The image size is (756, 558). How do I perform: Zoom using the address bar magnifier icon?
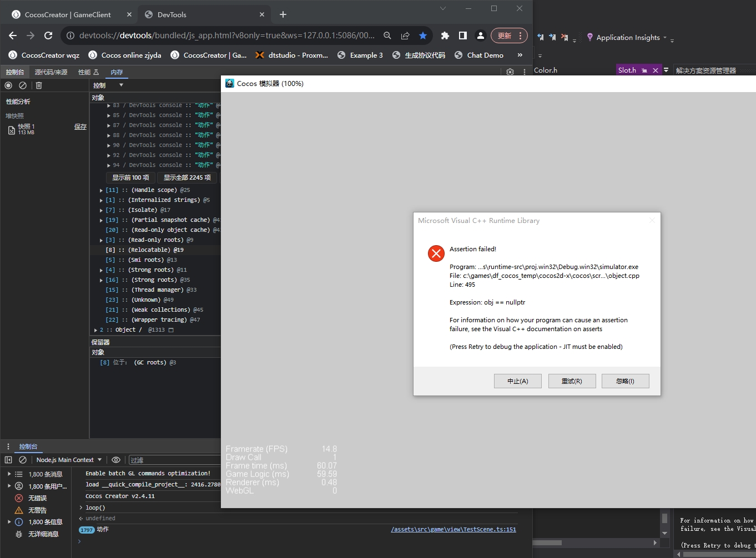[387, 35]
